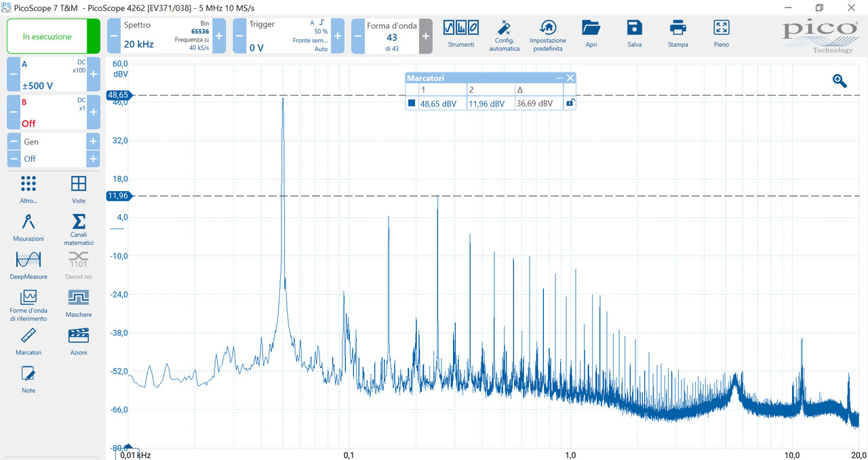This screenshot has width=868, height=460.
Task: Stop capture via In esecuzione button
Action: point(54,37)
